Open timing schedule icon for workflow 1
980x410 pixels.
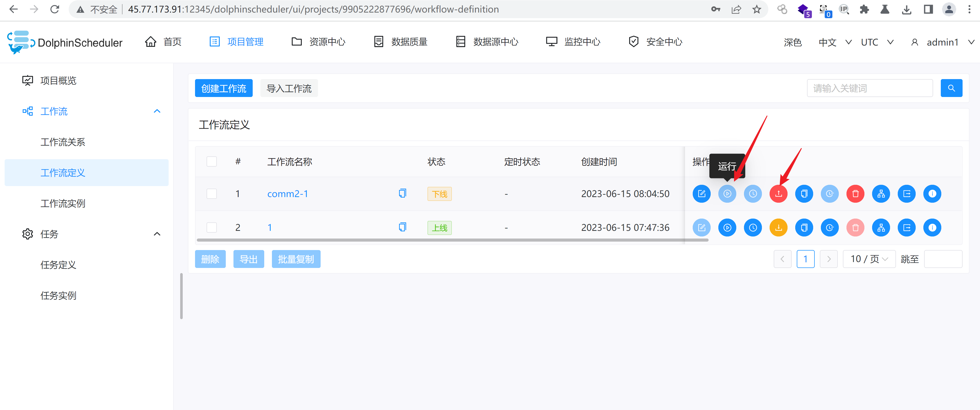(x=752, y=228)
